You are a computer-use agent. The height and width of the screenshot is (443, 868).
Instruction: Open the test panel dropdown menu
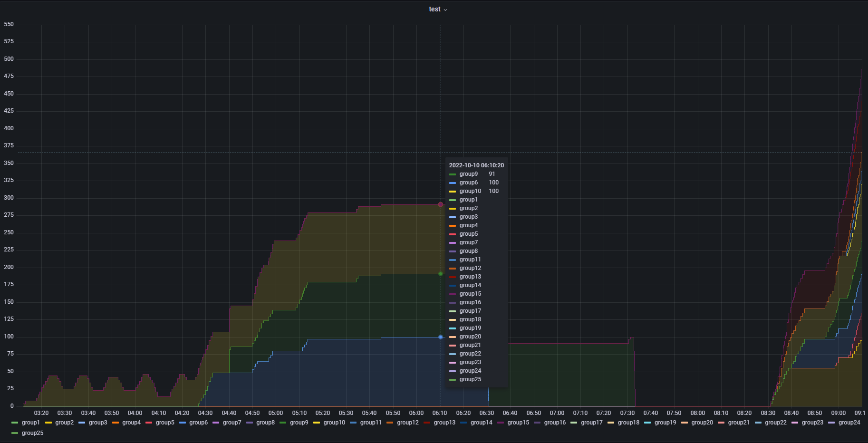[x=437, y=9]
